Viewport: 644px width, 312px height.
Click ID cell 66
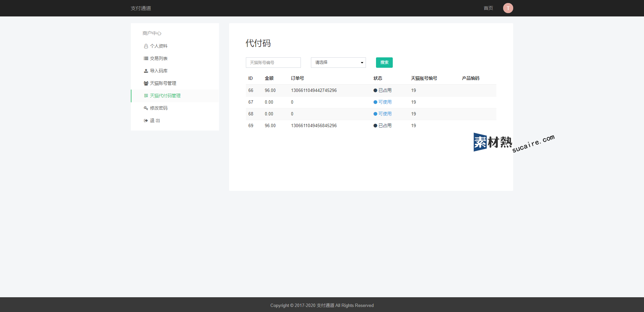pos(251,90)
